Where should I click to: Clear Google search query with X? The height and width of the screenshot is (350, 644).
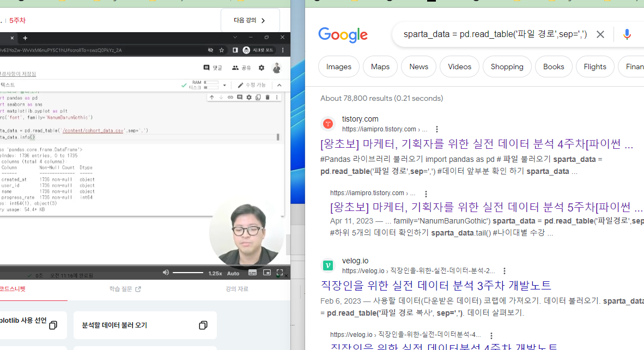pyautogui.click(x=600, y=34)
